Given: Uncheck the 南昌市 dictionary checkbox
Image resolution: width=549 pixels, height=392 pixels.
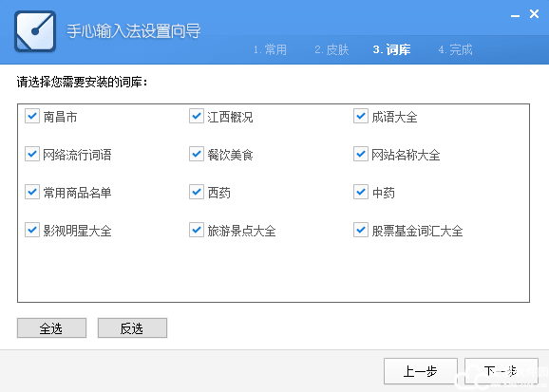Looking at the screenshot, I should 32,116.
